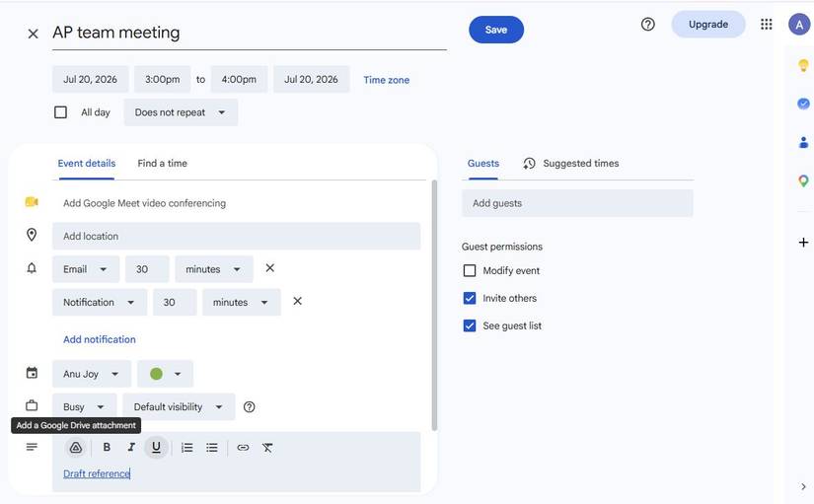The image size is (814, 504).
Task: Insert a numbered list in description
Action: point(186,448)
